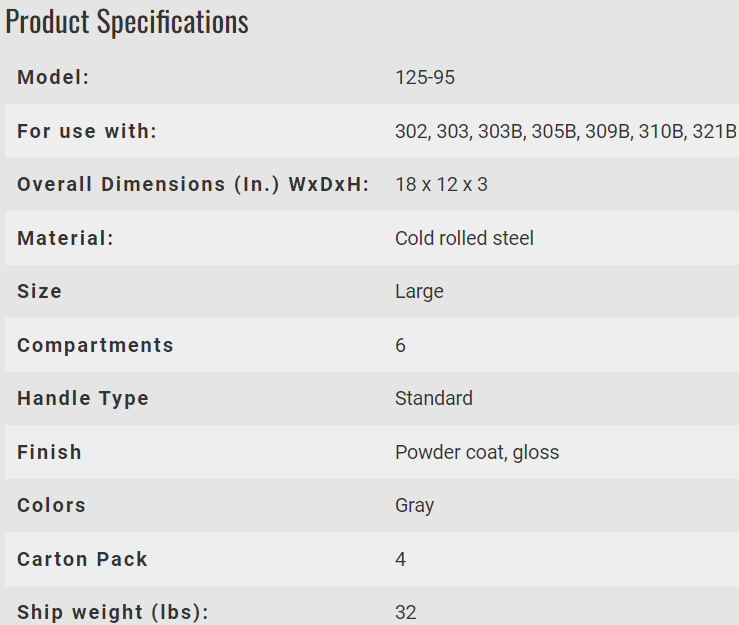Image resolution: width=739 pixels, height=625 pixels.
Task: Click the Size label
Action: (x=40, y=291)
